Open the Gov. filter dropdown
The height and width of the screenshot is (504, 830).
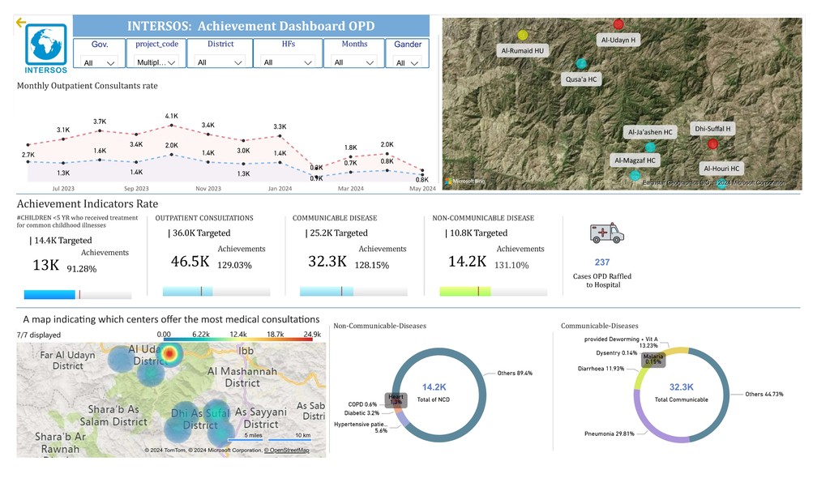99,62
